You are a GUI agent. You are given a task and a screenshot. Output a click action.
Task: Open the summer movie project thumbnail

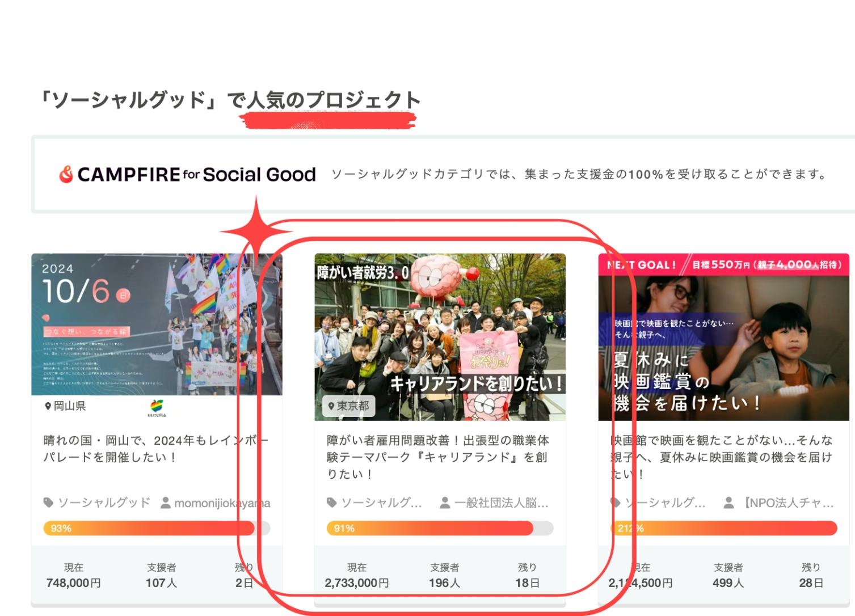[723, 337]
